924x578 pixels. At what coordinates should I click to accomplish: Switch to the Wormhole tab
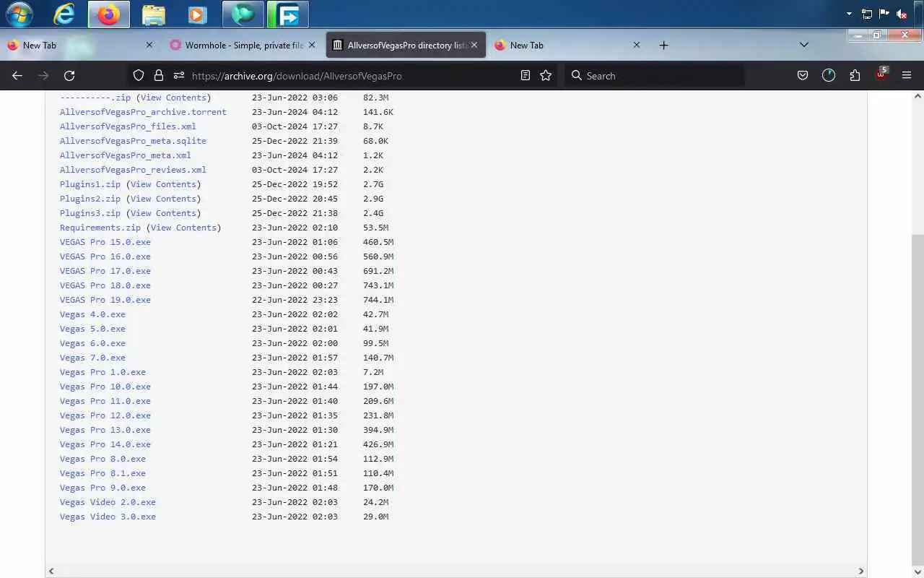244,45
